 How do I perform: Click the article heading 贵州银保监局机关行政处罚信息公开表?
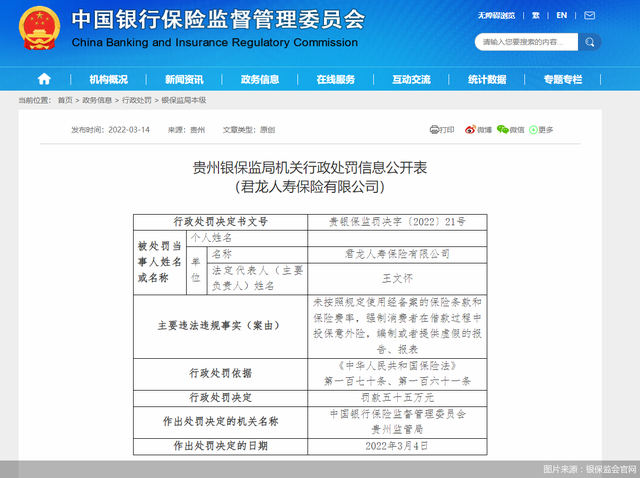tap(310, 168)
